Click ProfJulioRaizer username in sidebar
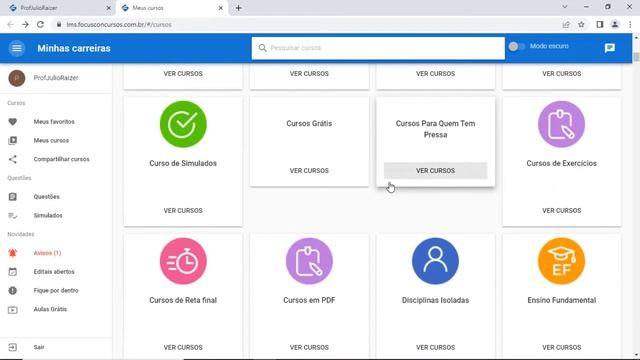The height and width of the screenshot is (360, 640). 56,78
